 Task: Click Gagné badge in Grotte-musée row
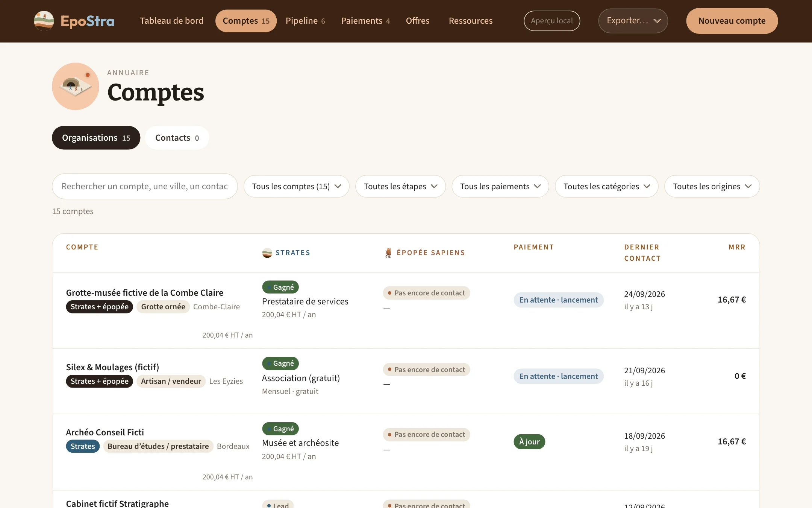click(280, 287)
